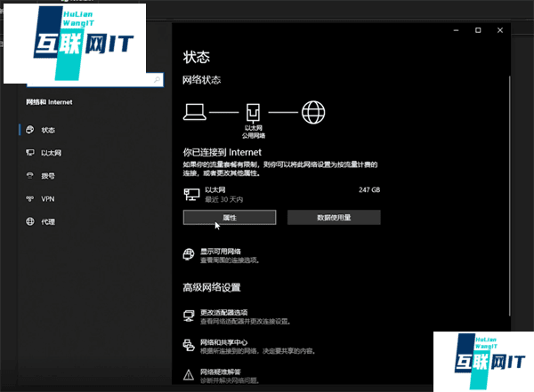534x392 pixels.
Task: Click the 代理 proxy globe icon
Action: 31,221
